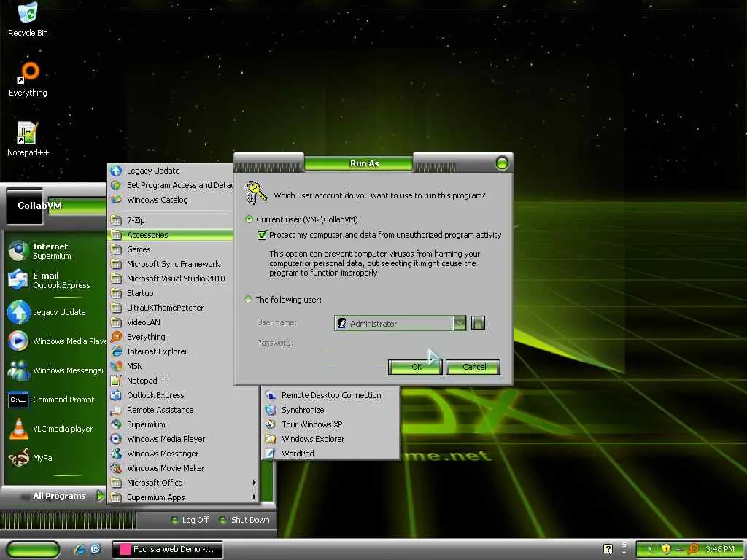Select The following user radio option
This screenshot has height=560, width=747.
point(248,300)
